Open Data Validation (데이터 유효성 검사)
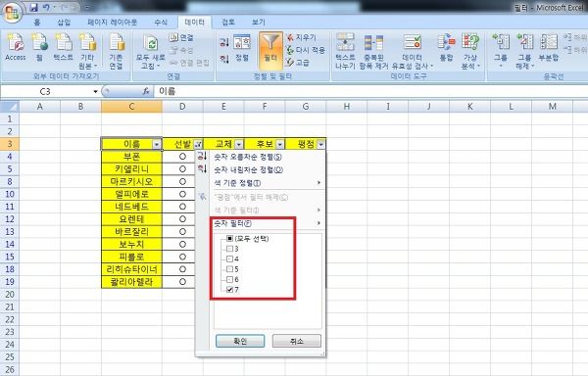Viewport: 588px width, 376px height. coord(413,51)
